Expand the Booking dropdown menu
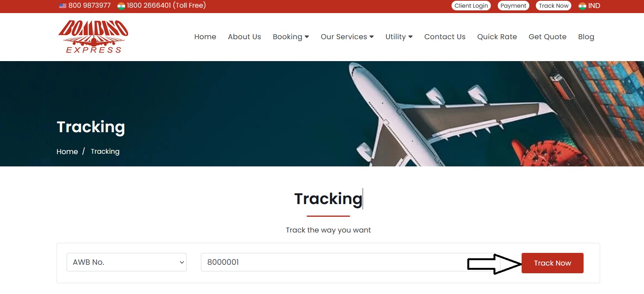The image size is (644, 294). coord(291,37)
